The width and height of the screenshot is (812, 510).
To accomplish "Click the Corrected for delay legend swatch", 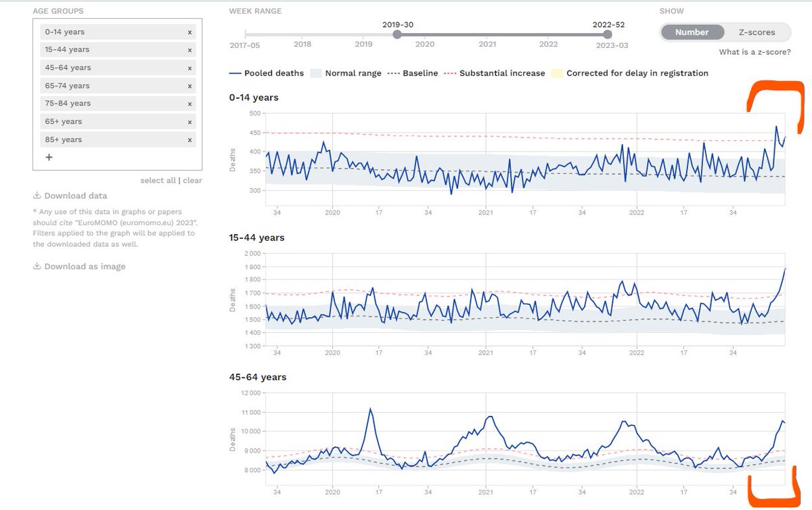I will 557,73.
